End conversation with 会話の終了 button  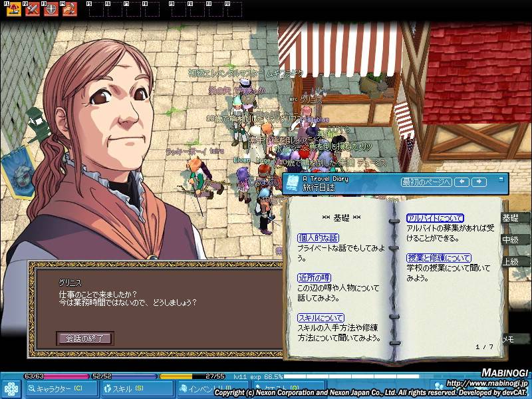(x=85, y=338)
